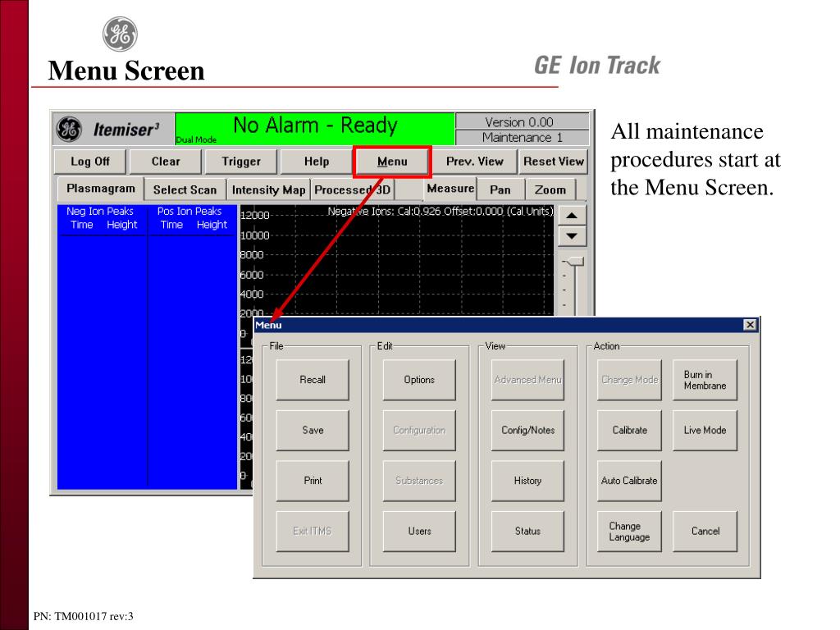Click the Exit ITMS button

(313, 531)
